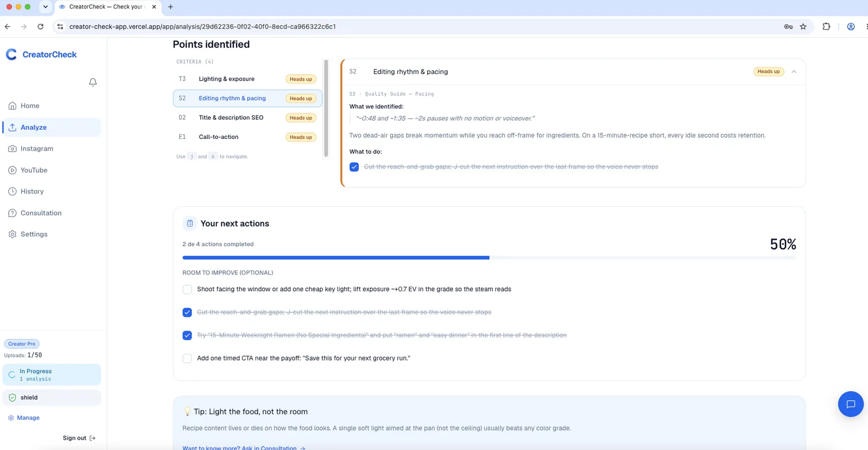The height and width of the screenshot is (450, 868).
Task: Click the YouTube play icon
Action: pyautogui.click(x=12, y=170)
